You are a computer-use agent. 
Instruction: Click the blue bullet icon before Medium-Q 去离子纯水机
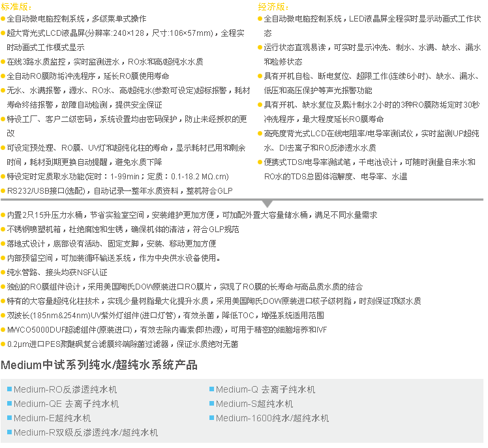(x=211, y=389)
